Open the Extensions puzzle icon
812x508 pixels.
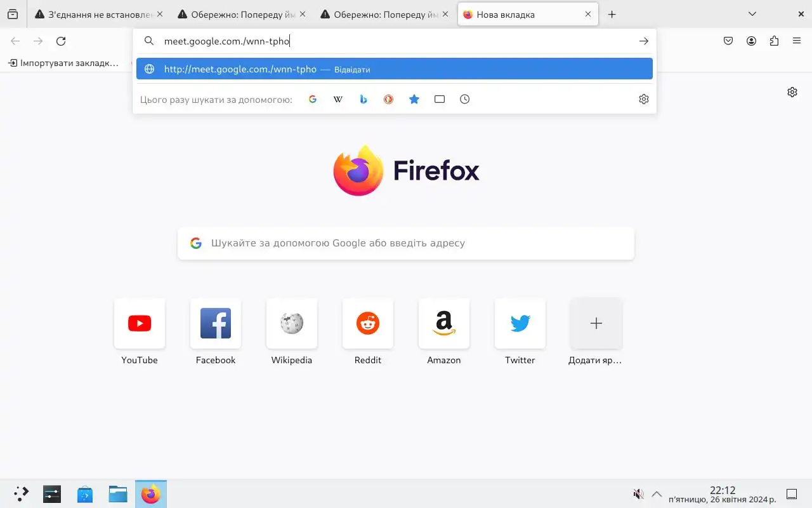tap(774, 41)
